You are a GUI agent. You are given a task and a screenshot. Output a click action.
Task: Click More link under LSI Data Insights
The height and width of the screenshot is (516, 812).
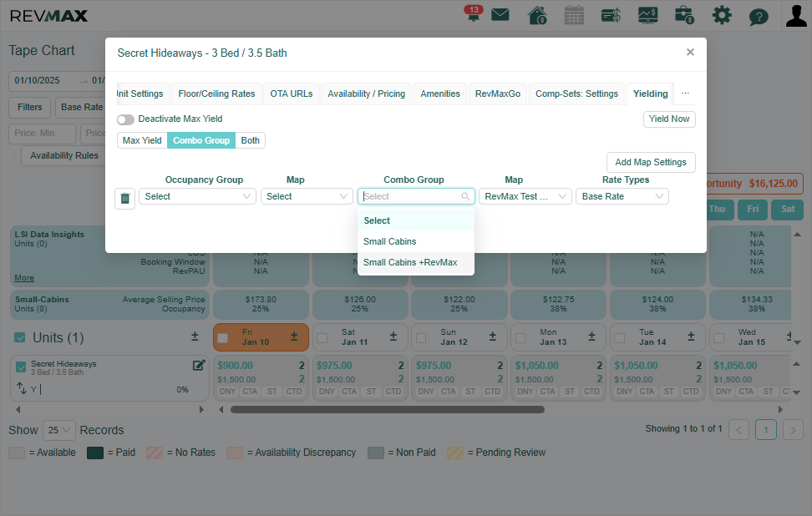(24, 278)
